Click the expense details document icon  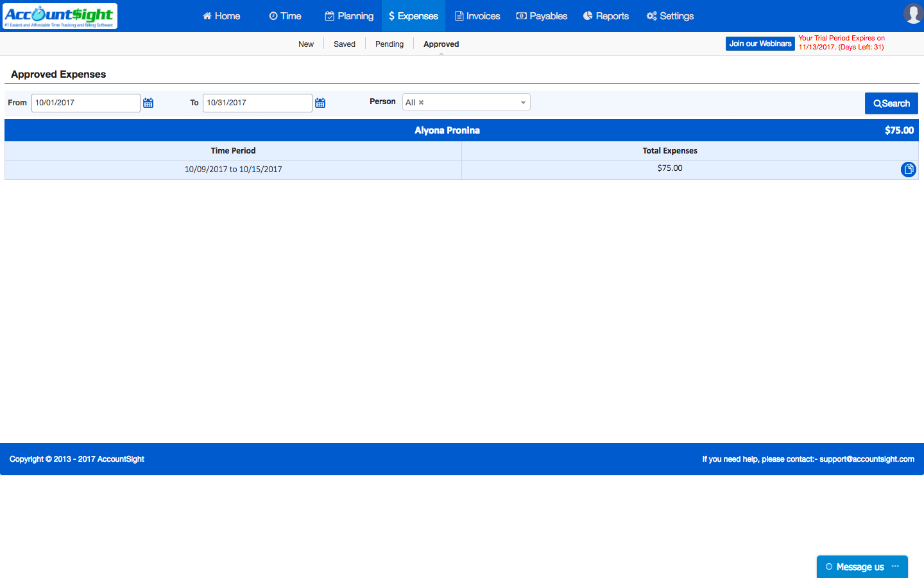pyautogui.click(x=909, y=170)
